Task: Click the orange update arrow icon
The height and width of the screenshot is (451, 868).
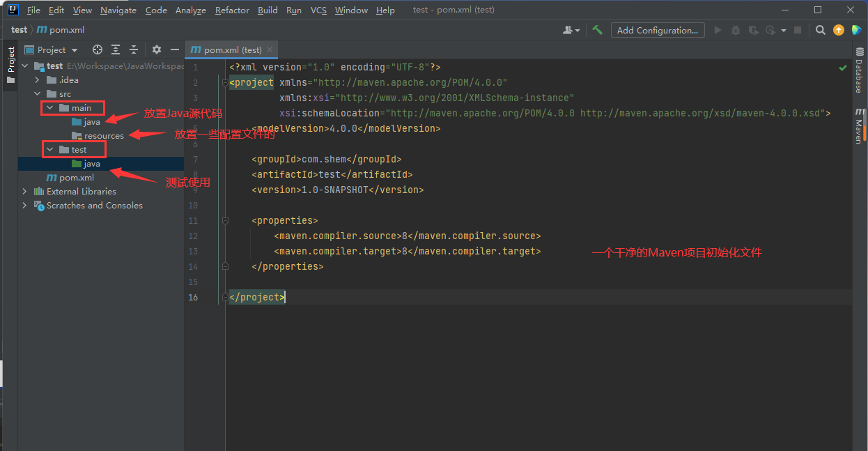Action: pos(838,30)
